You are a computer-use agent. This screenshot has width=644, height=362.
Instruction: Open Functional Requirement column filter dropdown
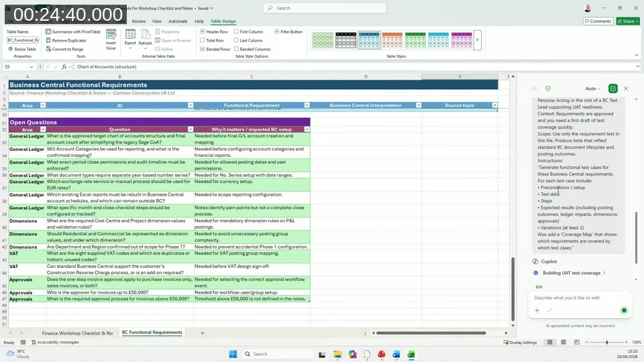(307, 105)
